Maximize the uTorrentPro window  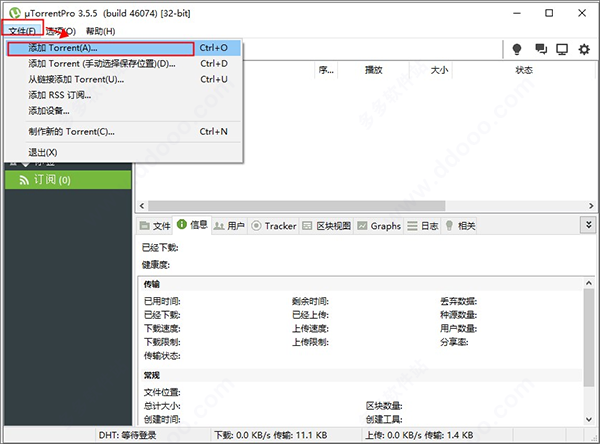click(549, 13)
